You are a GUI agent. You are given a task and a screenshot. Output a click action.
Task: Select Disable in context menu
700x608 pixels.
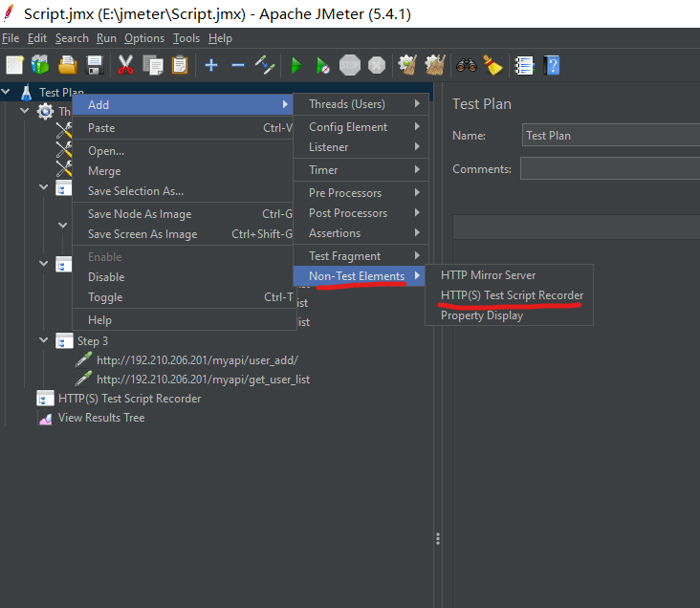[183, 277]
